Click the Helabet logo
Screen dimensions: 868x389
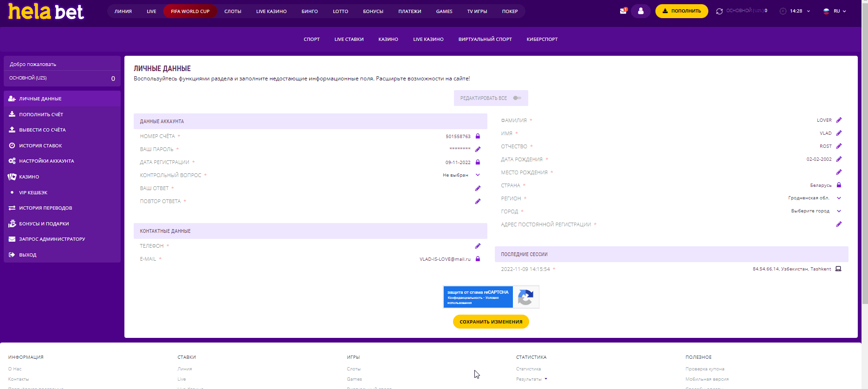pyautogui.click(x=46, y=12)
